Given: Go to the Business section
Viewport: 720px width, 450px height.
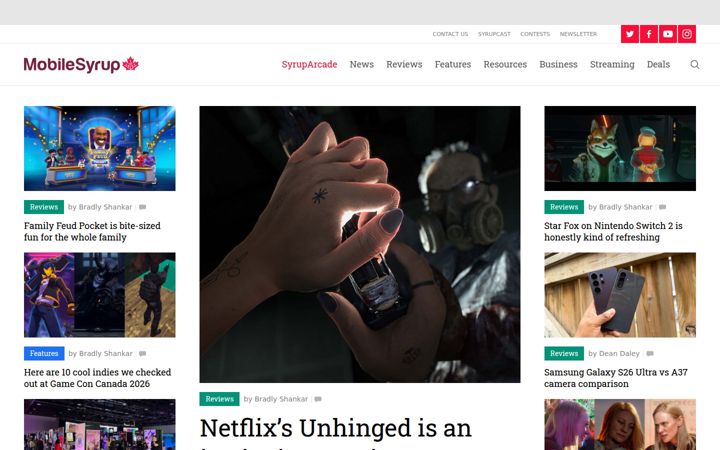Looking at the screenshot, I should pyautogui.click(x=558, y=64).
